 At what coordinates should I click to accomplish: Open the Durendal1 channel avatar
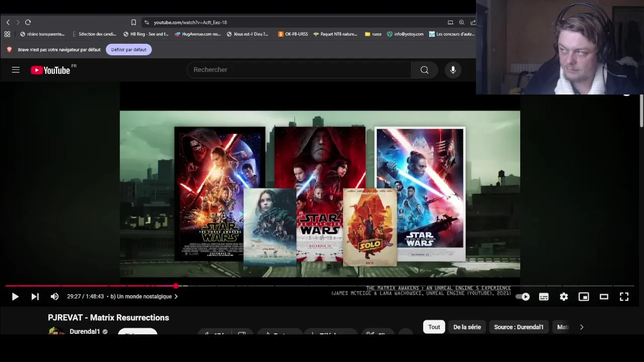coord(56,332)
